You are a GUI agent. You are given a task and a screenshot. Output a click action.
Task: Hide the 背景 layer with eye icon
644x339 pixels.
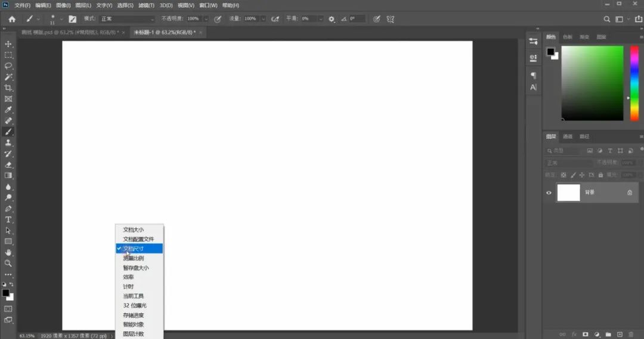coord(549,192)
